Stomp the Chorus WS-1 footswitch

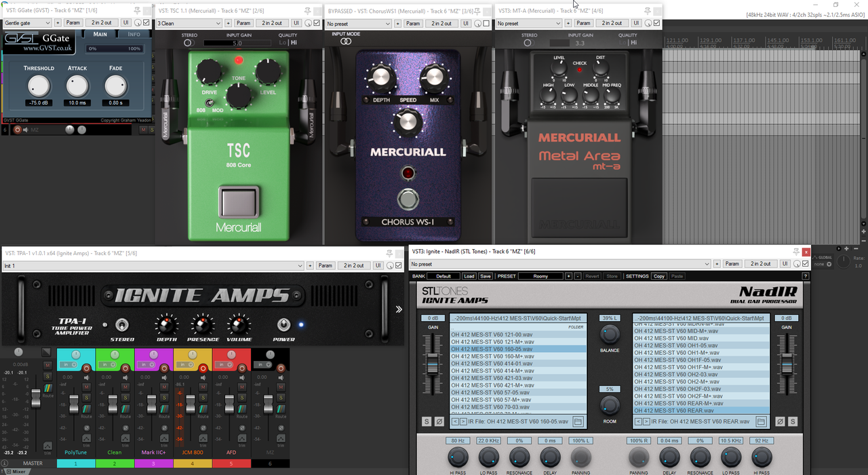point(407,199)
